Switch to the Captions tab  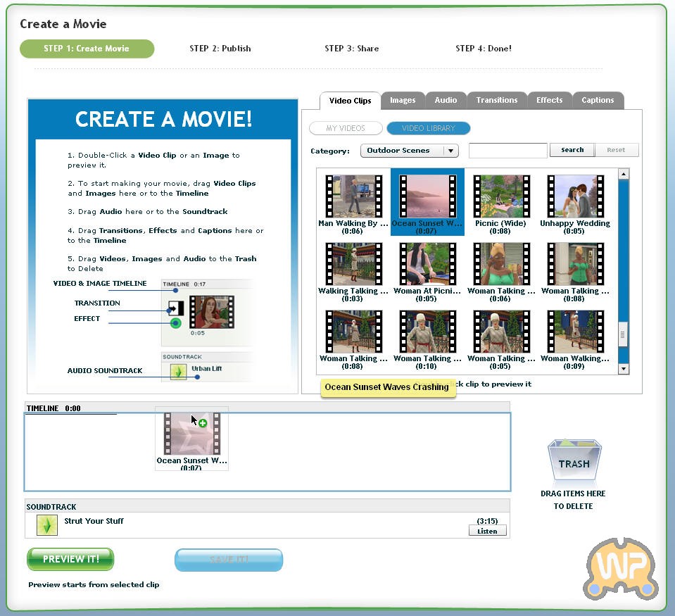click(598, 100)
